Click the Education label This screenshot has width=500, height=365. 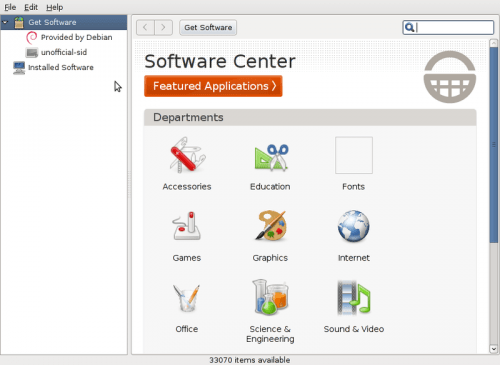(x=270, y=187)
